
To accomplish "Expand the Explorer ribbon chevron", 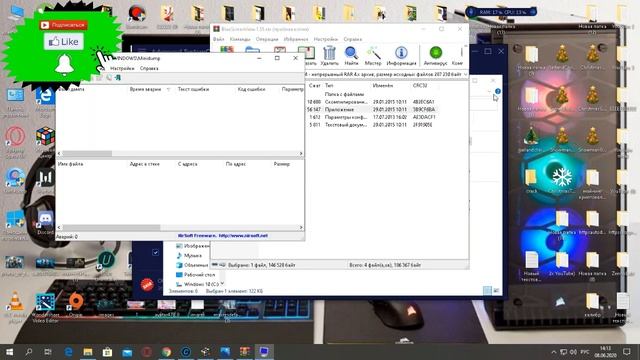I will (489, 91).
